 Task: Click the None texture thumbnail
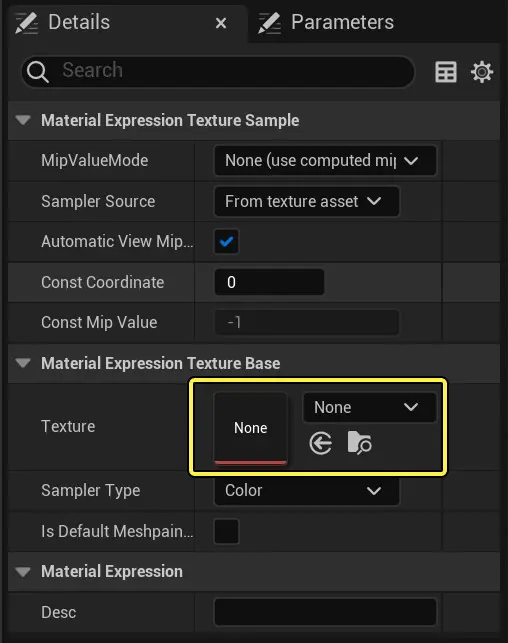251,429
